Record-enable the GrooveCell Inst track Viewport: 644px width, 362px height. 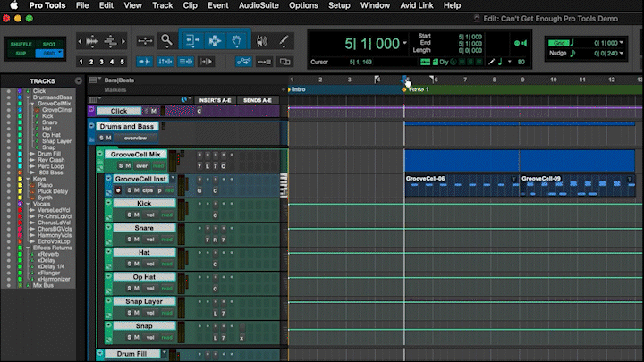tap(117, 190)
